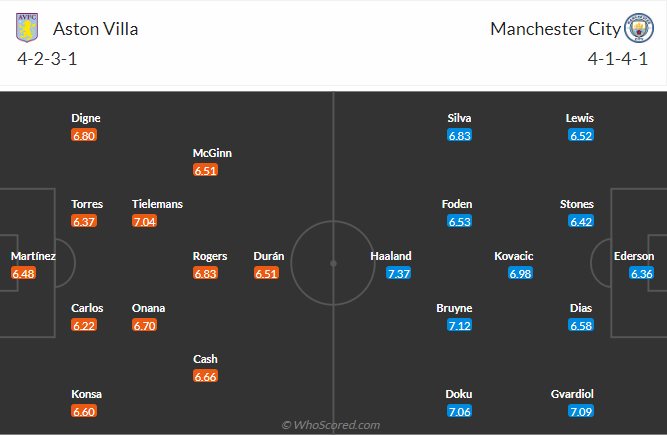The height and width of the screenshot is (435, 667).
Task: Click Silva's 6.83 rating badge
Action: pos(459,135)
